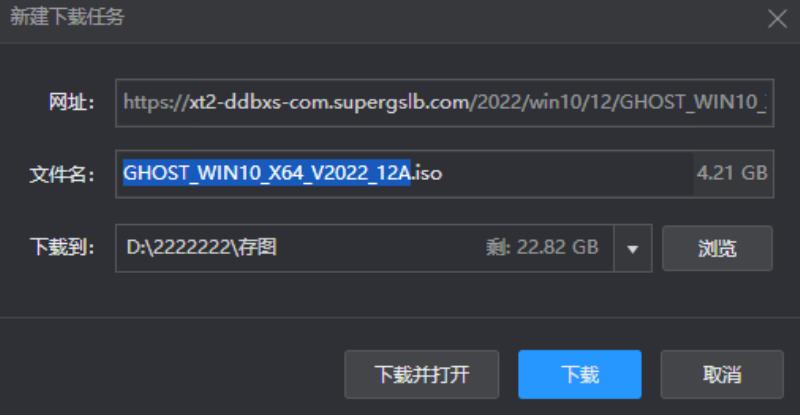Click the empty area after .iso in filename field

(566, 174)
